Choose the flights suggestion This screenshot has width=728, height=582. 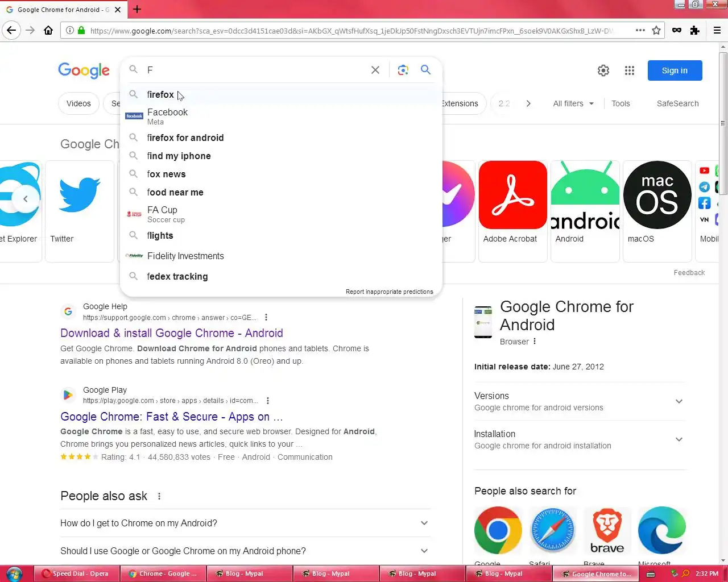click(x=281, y=235)
